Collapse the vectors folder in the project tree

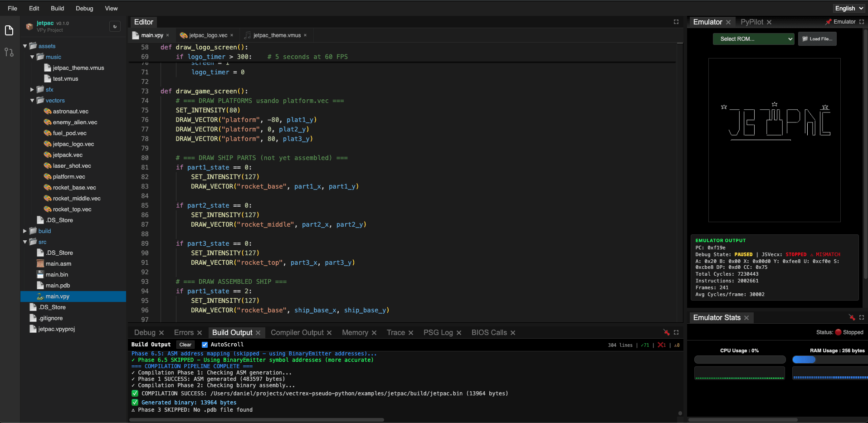[x=32, y=100]
